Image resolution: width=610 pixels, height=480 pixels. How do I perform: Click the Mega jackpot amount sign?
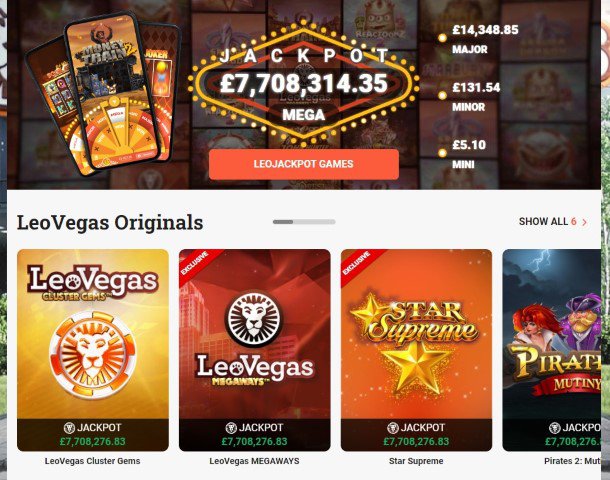[304, 84]
